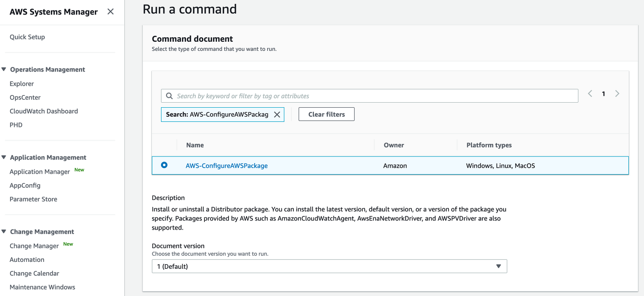The width and height of the screenshot is (644, 296).
Task: Go to the next results page
Action: point(617,94)
